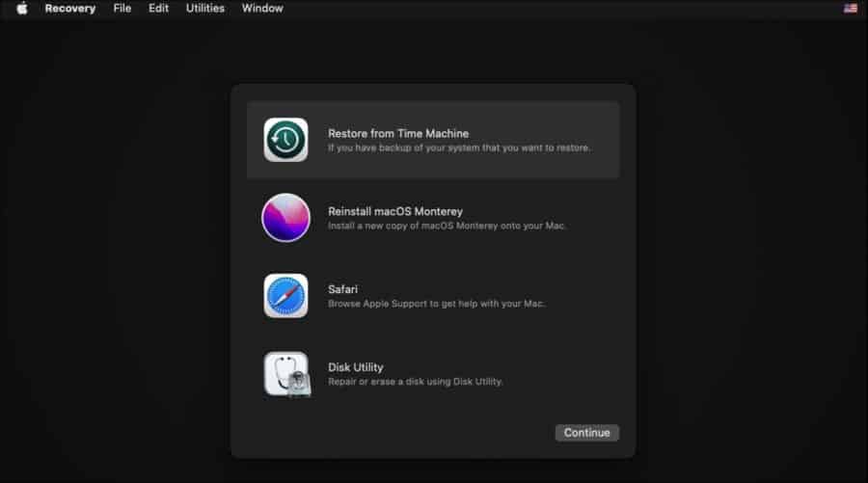Select the Disk Utility option title
The width and height of the screenshot is (868, 483).
click(x=355, y=367)
